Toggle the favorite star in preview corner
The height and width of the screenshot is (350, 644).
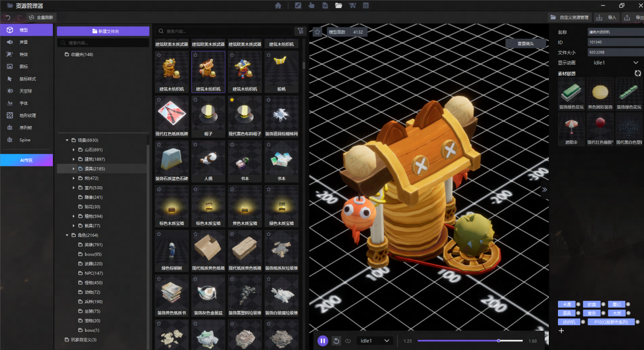pos(317,32)
